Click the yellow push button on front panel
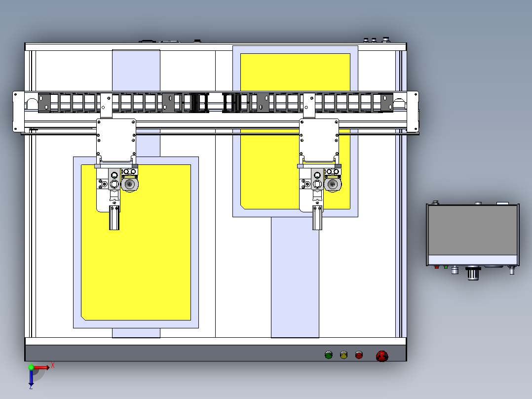The height and width of the screenshot is (399, 532). click(x=343, y=355)
